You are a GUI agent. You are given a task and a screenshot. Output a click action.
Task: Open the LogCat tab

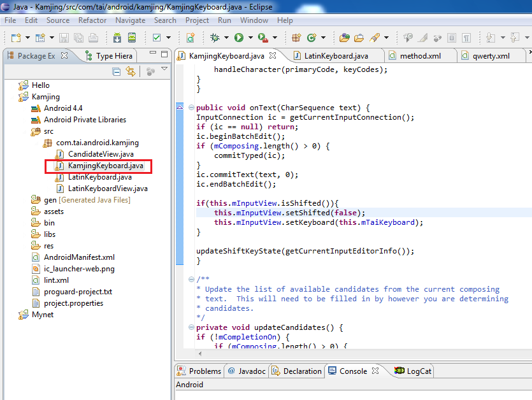[413, 371]
